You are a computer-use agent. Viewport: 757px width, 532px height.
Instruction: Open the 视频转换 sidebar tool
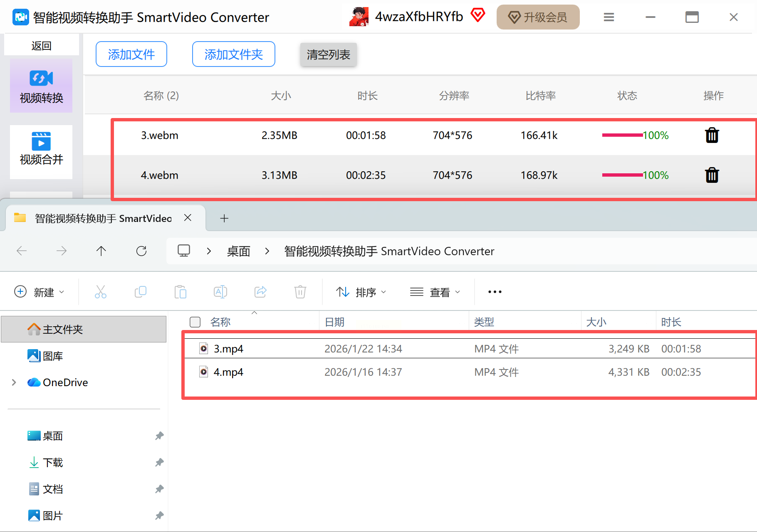[41, 86]
